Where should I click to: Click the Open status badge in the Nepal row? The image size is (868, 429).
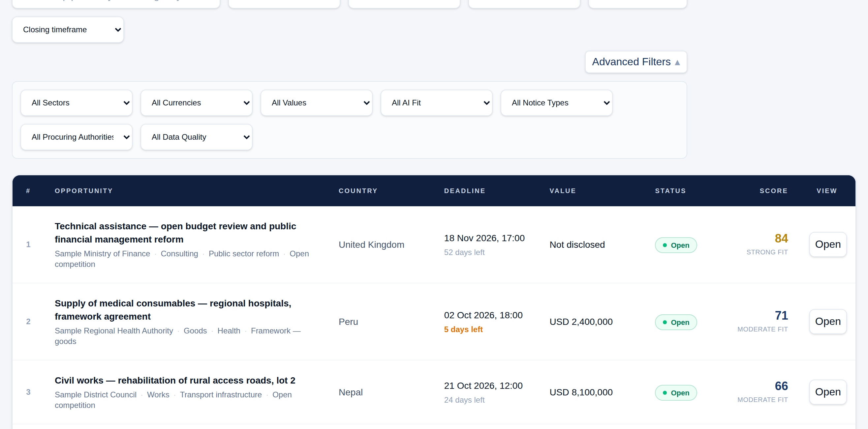coord(676,393)
